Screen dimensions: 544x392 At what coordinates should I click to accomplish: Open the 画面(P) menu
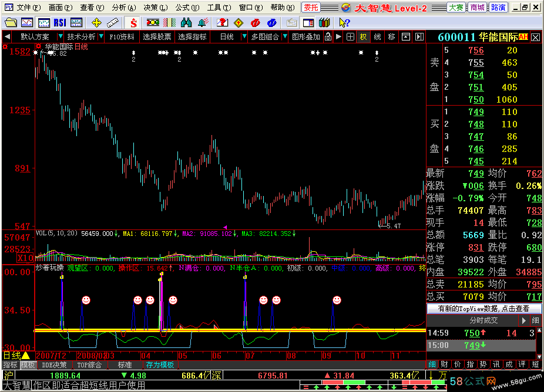(x=61, y=8)
